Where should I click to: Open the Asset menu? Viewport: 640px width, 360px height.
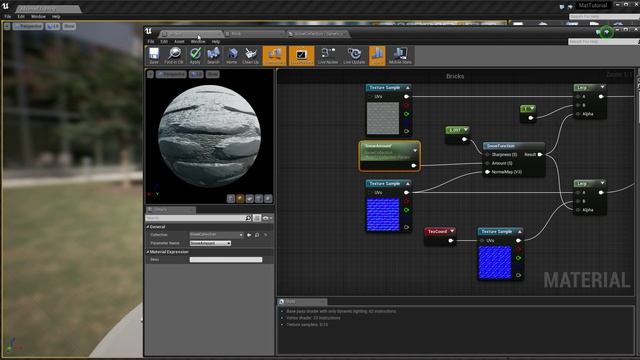[179, 42]
